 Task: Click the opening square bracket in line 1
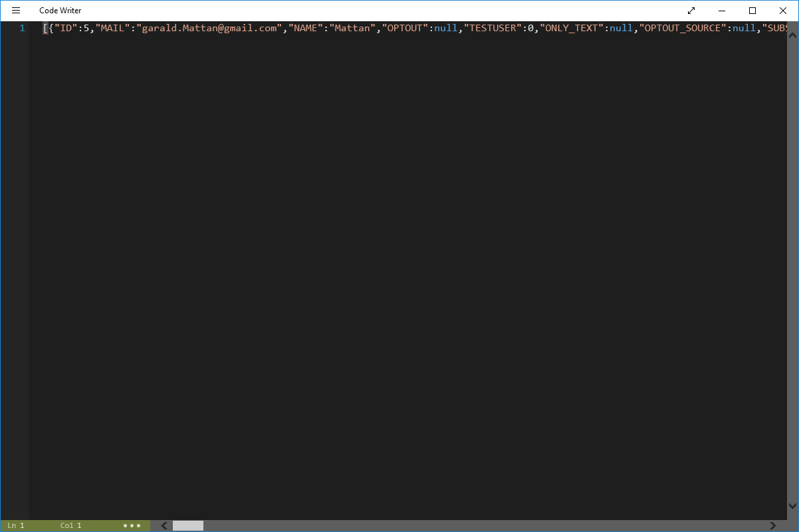pos(45,28)
